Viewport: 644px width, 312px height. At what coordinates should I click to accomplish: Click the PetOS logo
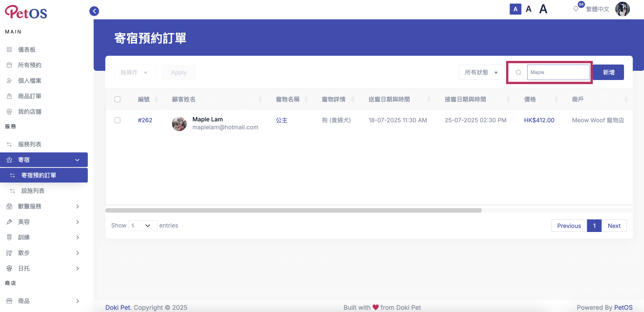[x=26, y=12]
